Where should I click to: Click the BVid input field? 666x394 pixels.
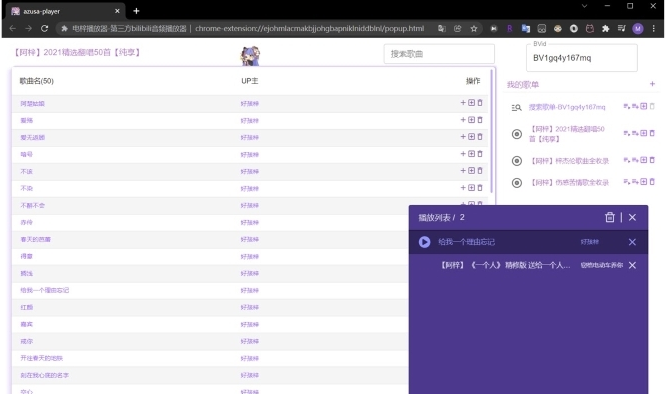[x=582, y=58]
